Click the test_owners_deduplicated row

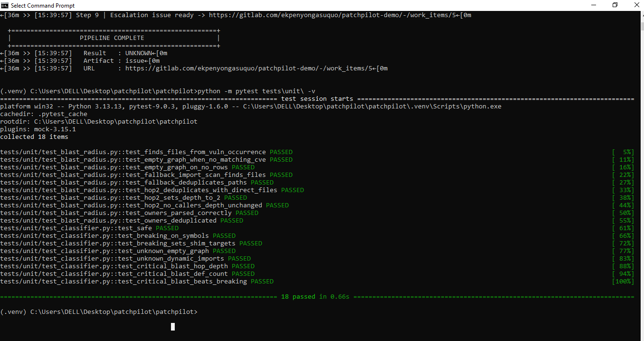317,221
